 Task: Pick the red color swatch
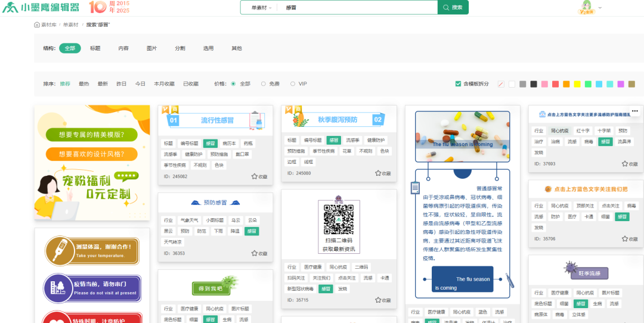[555, 84]
